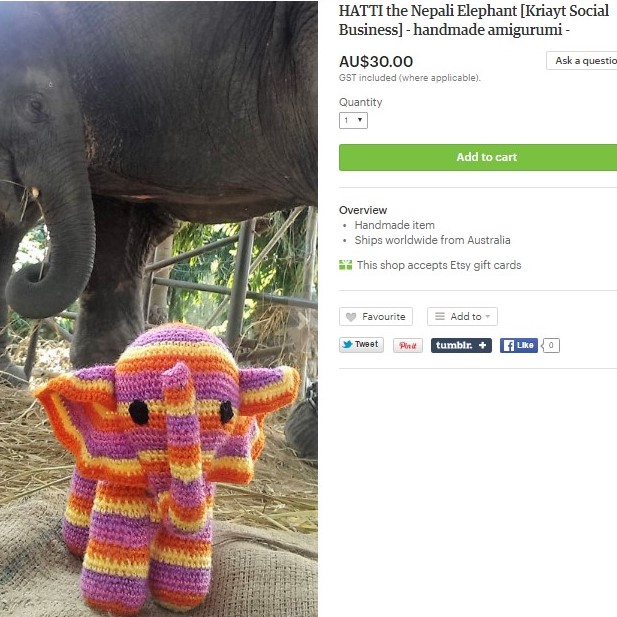
Task: Expand the Add to dropdown arrow
Action: (x=488, y=317)
